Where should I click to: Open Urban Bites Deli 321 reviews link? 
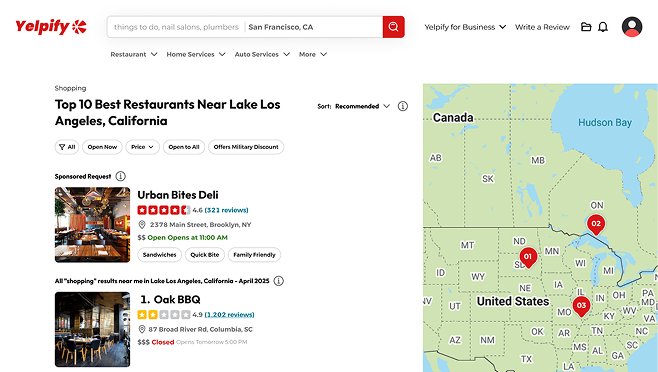coord(226,210)
